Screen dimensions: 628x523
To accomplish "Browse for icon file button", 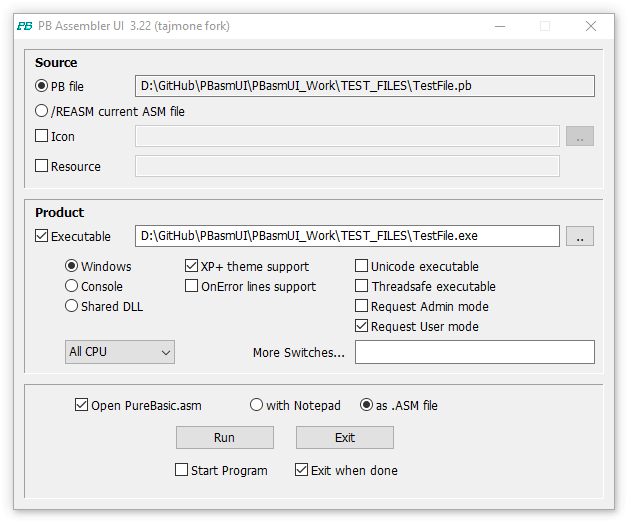I will [580, 136].
